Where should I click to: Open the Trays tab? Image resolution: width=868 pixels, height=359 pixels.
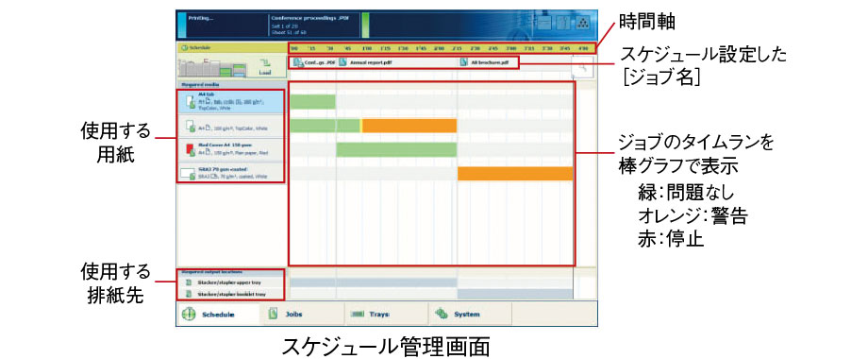[x=387, y=314]
